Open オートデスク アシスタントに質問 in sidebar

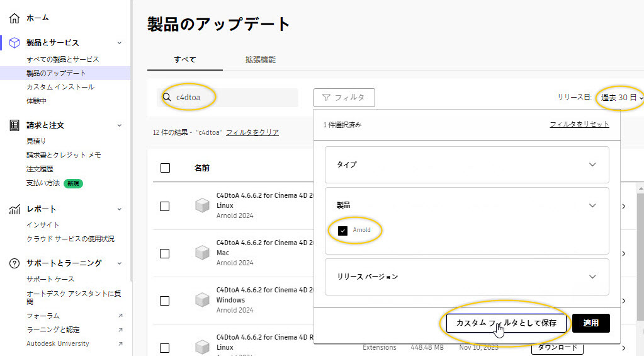74,297
